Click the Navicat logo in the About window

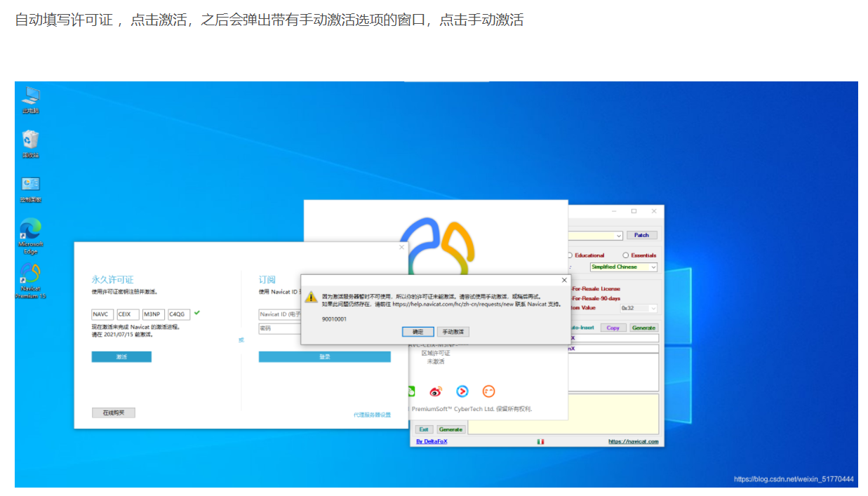439,246
